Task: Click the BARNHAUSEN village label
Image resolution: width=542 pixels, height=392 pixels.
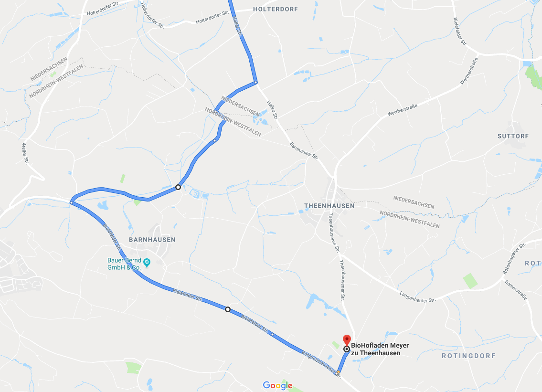Action: coord(152,240)
